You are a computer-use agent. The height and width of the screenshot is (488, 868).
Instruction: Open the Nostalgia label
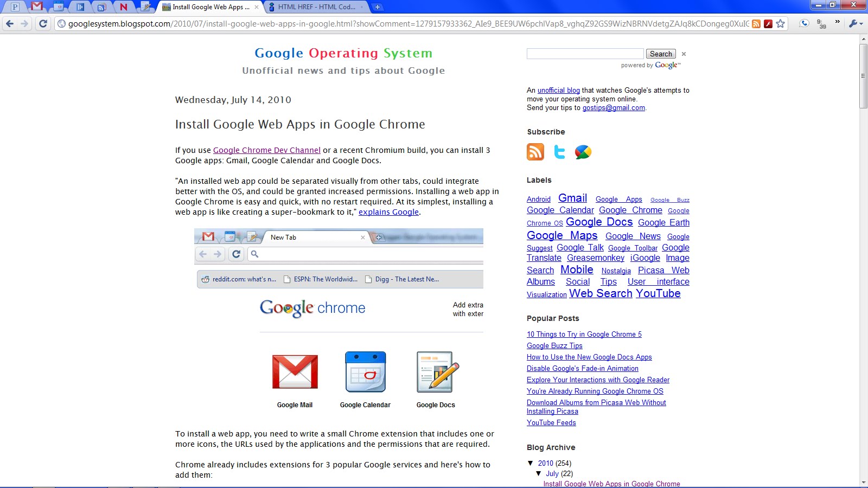616,271
